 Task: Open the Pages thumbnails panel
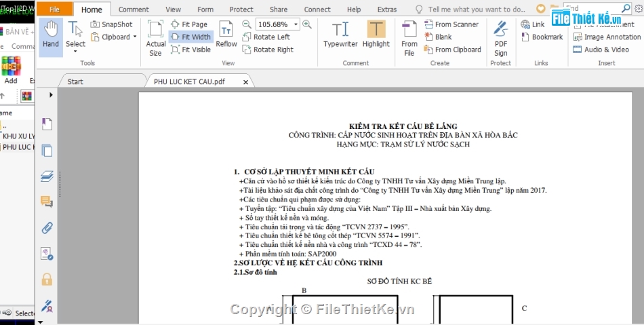coord(47,151)
